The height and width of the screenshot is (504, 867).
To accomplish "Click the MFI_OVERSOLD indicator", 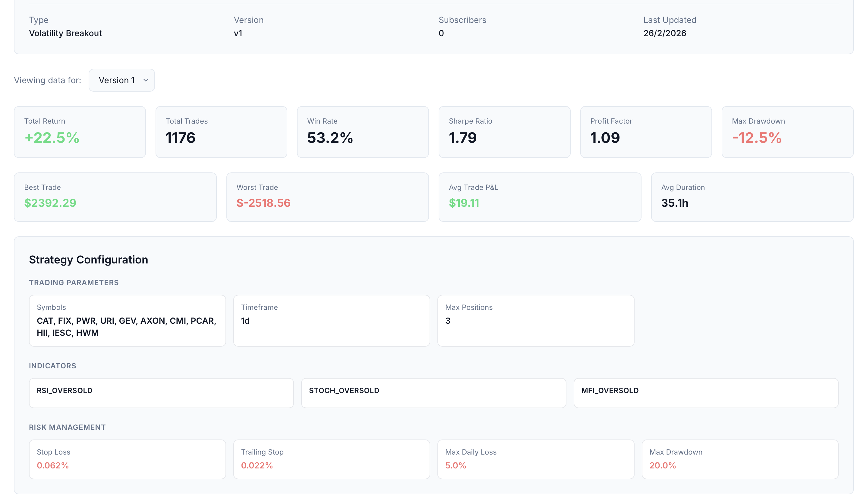I will point(706,393).
